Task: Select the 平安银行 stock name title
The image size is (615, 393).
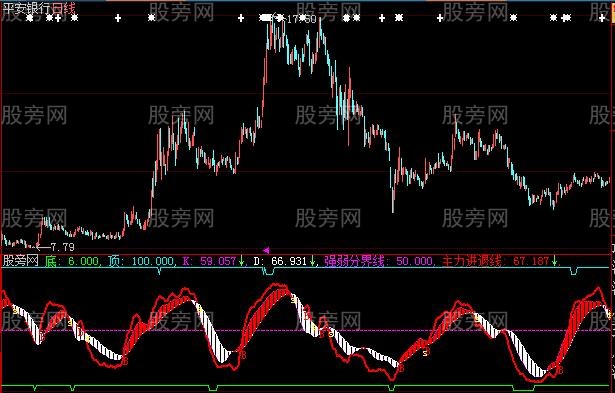Action: 27,8
